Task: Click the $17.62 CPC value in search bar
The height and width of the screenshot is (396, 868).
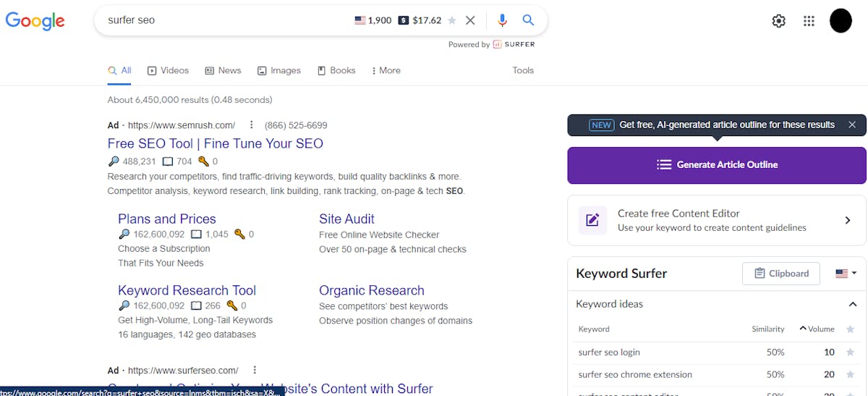Action: 427,20
